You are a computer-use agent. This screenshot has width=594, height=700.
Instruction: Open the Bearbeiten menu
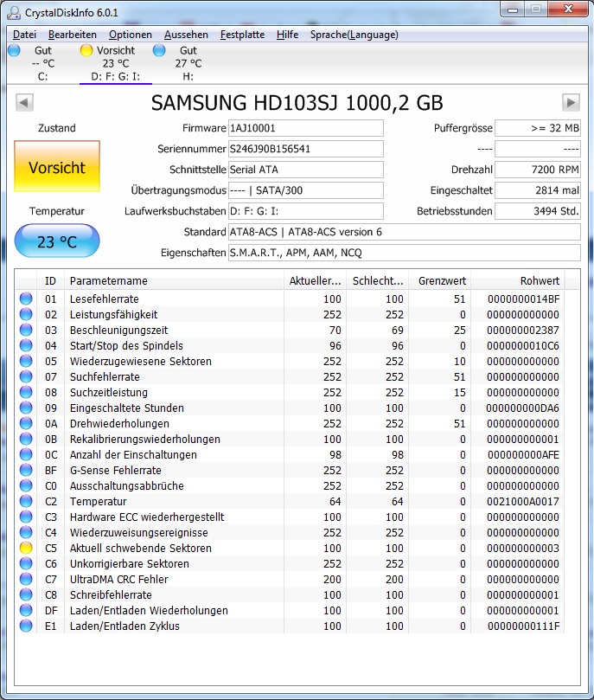73,35
